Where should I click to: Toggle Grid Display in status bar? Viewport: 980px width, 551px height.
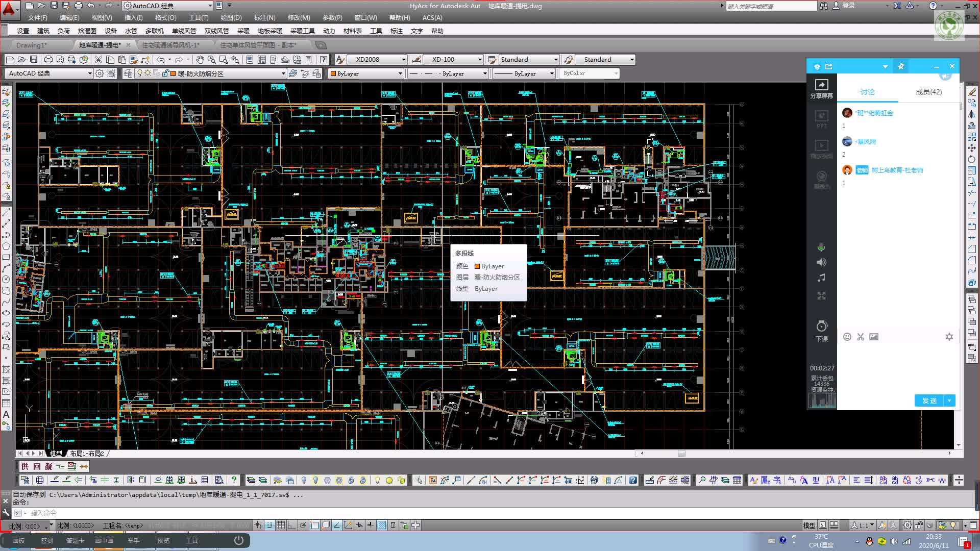[281, 525]
